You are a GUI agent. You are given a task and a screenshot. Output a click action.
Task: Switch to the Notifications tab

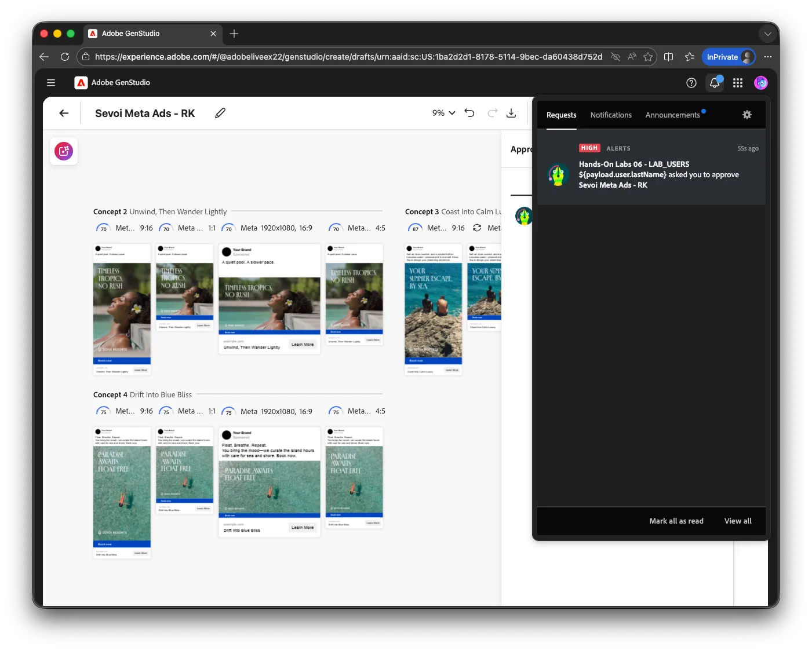tap(611, 115)
